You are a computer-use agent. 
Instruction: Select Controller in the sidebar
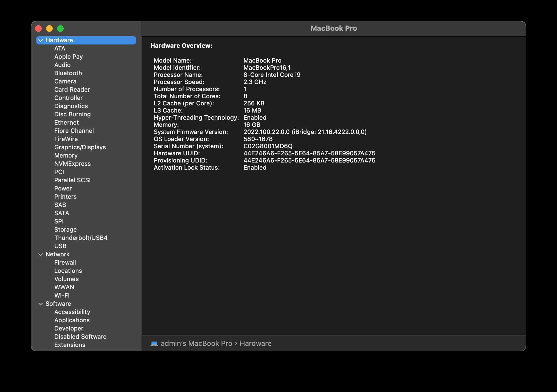point(68,98)
